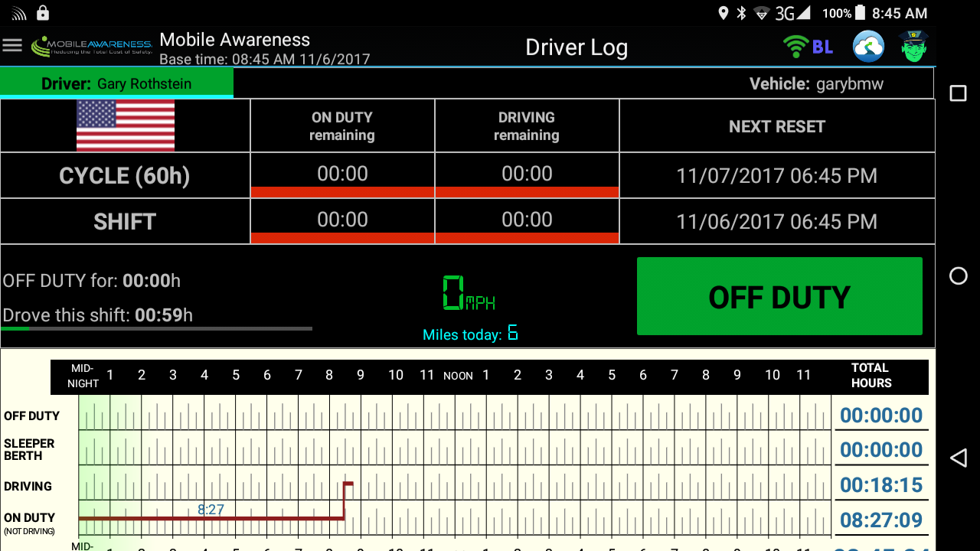Expand the SHIFT row details
Image resolution: width=980 pixels, height=551 pixels.
coord(125,221)
